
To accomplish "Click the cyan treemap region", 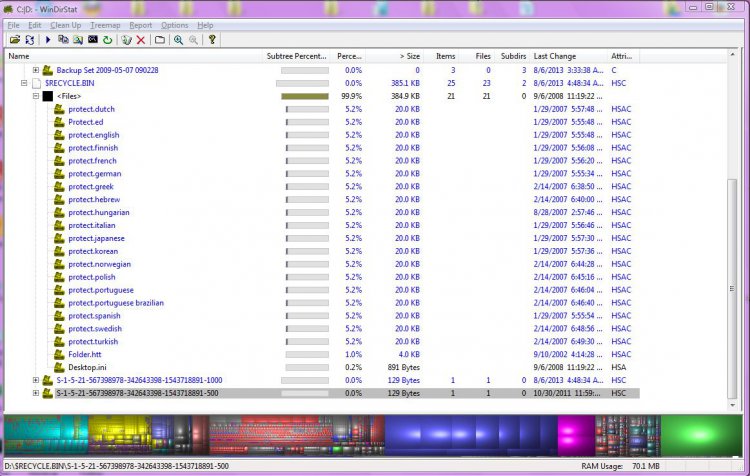I will coord(46,435).
